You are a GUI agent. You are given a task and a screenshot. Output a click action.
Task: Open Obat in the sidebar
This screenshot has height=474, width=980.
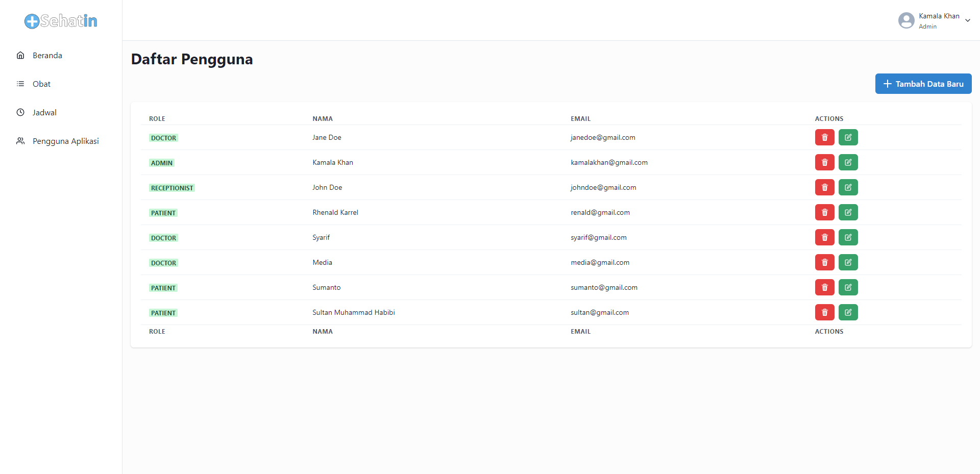tap(61, 84)
